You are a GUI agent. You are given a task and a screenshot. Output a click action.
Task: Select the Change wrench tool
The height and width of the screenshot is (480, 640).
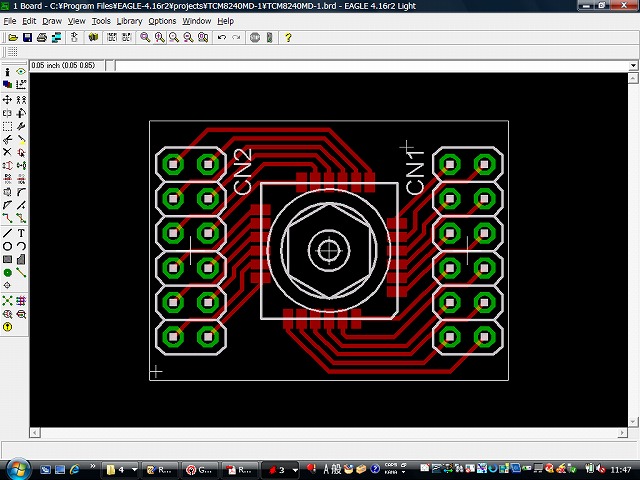tap(21, 126)
